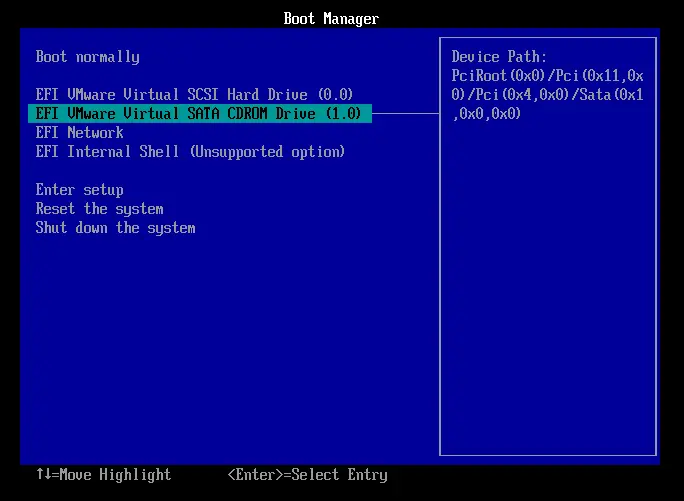The height and width of the screenshot is (501, 684).
Task: Click the "Boot Manager" title
Action: [331, 19]
